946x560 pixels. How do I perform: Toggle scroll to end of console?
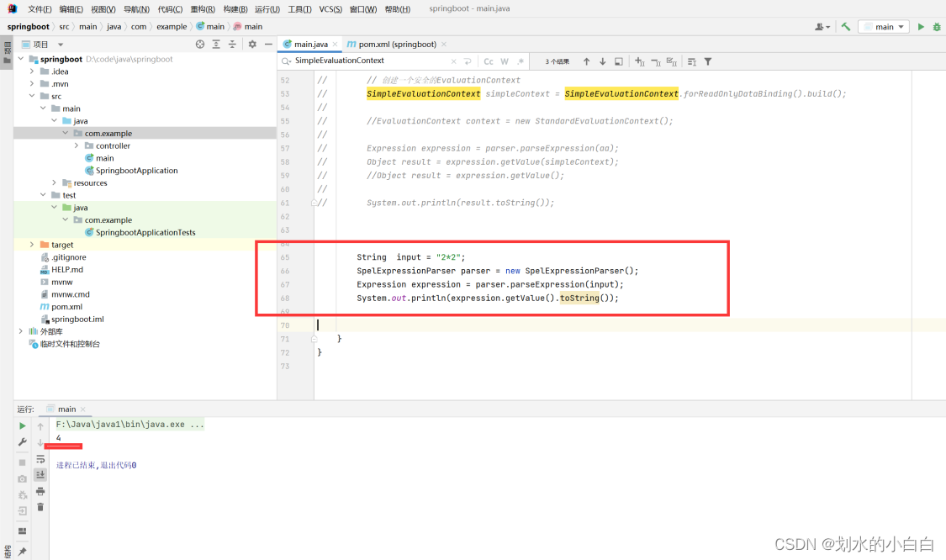[x=40, y=475]
